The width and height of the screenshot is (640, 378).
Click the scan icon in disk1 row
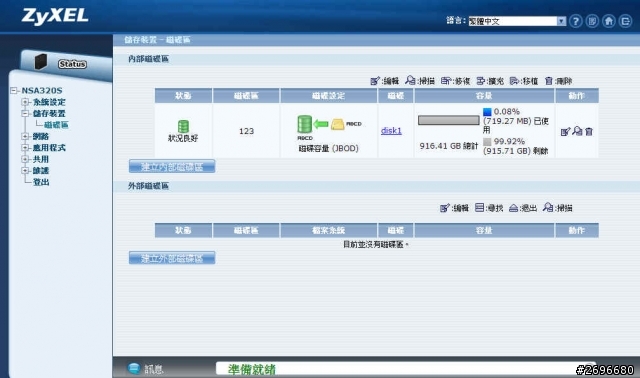pos(577,131)
